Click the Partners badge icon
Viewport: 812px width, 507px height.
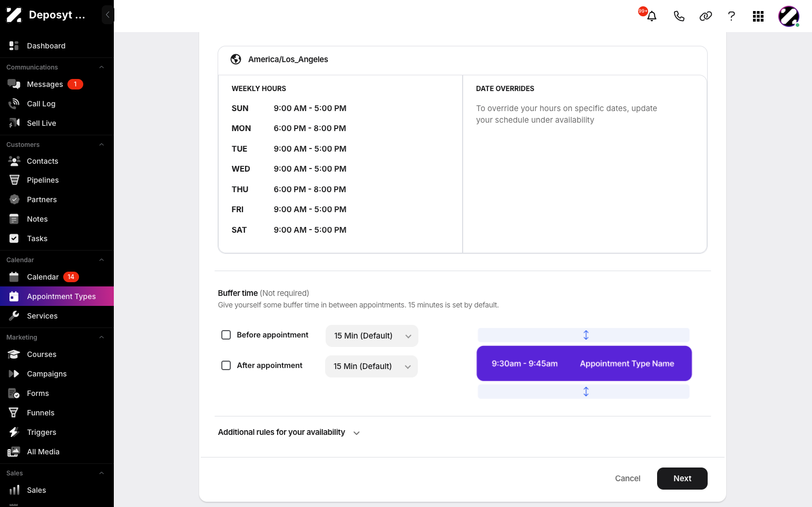click(x=14, y=200)
